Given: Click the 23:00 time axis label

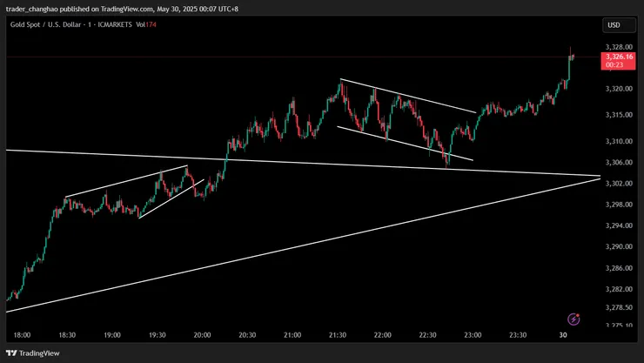Looking at the screenshot, I should pos(473,335).
